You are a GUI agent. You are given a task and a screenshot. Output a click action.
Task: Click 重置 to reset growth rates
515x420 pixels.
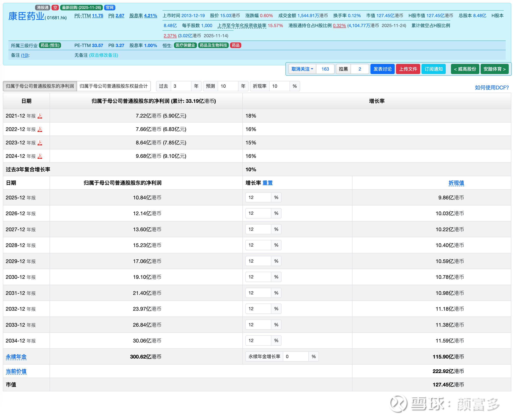(x=267, y=183)
